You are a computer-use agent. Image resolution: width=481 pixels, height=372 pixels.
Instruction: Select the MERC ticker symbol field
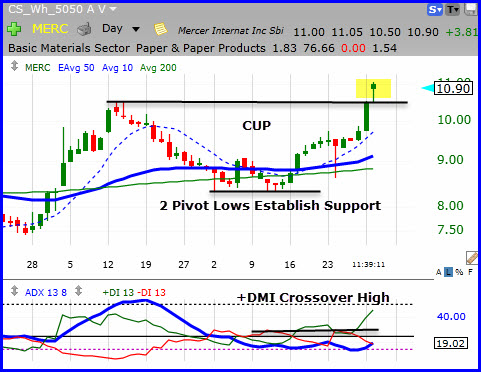pos(50,29)
